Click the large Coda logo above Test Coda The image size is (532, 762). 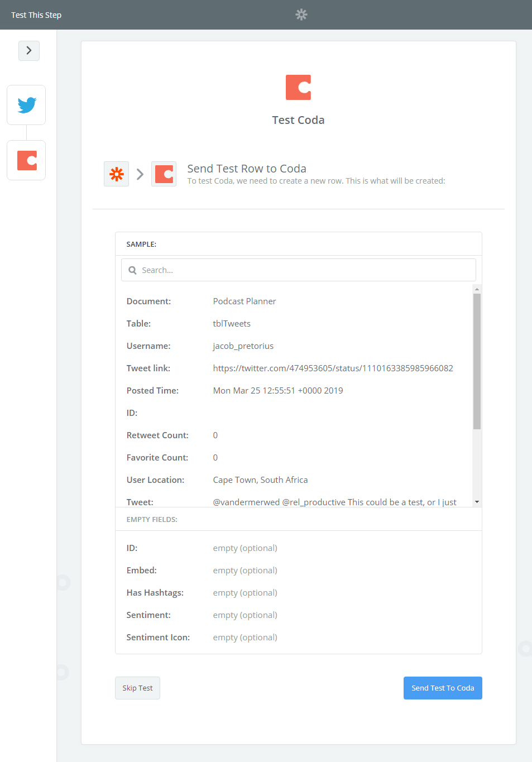pos(298,88)
